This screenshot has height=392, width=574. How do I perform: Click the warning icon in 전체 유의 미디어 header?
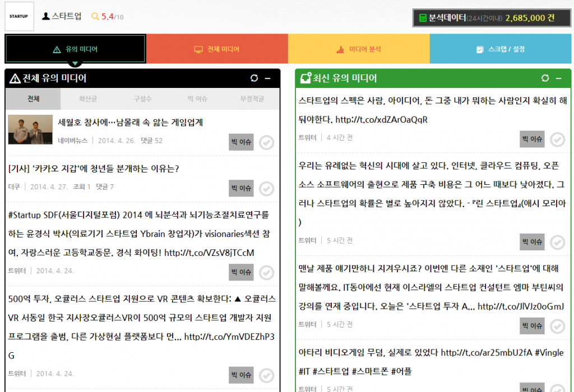tap(15, 78)
